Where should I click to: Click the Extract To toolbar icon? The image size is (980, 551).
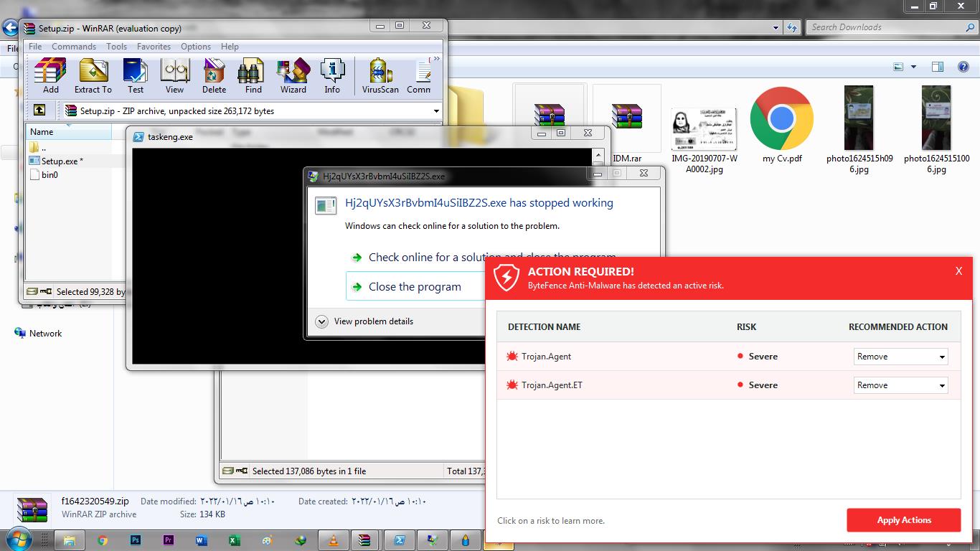[93, 76]
